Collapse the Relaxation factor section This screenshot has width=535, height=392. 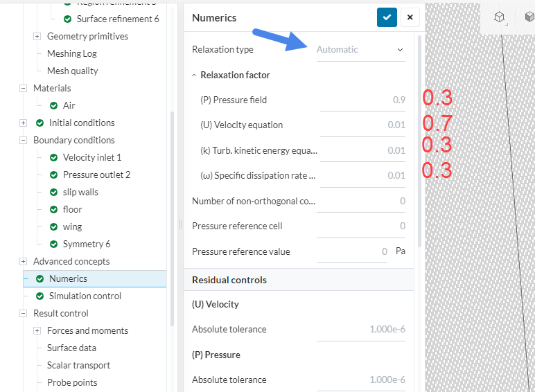(x=195, y=75)
